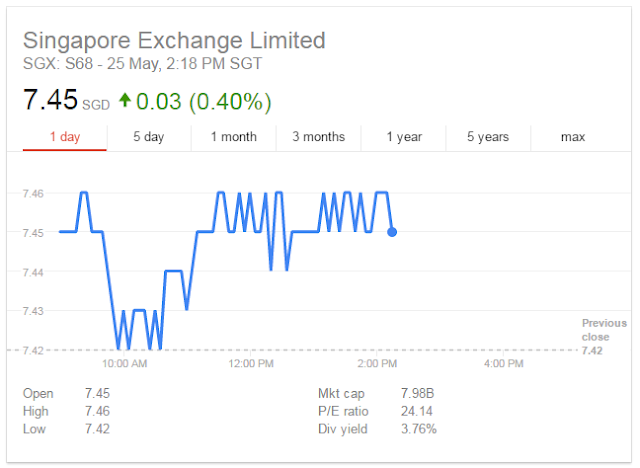
Task: Click the Previous close 7.42 label
Action: click(604, 337)
